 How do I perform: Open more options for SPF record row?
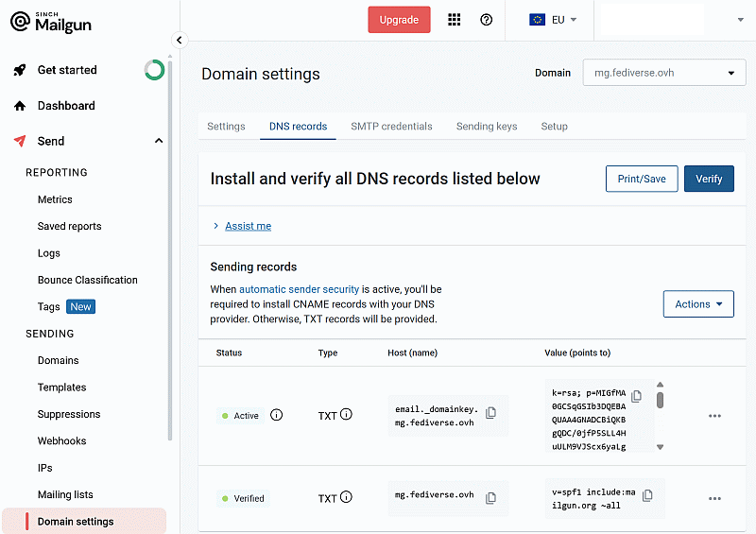coord(714,498)
